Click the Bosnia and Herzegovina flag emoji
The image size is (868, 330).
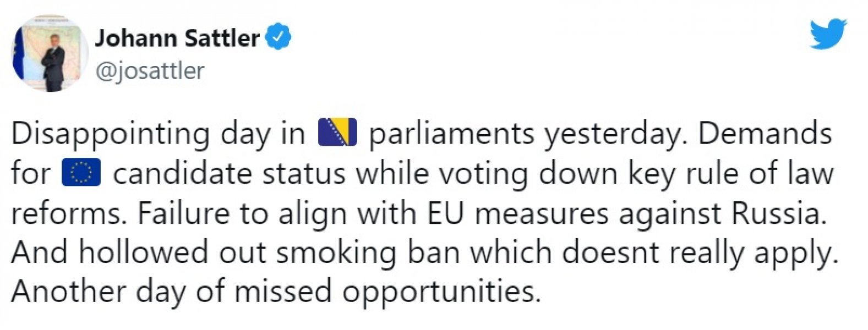click(x=337, y=133)
